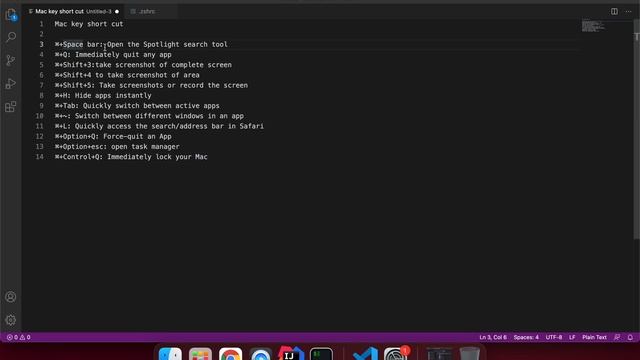Open Google Chrome from the Dock
640x360 pixels.
pos(231,354)
